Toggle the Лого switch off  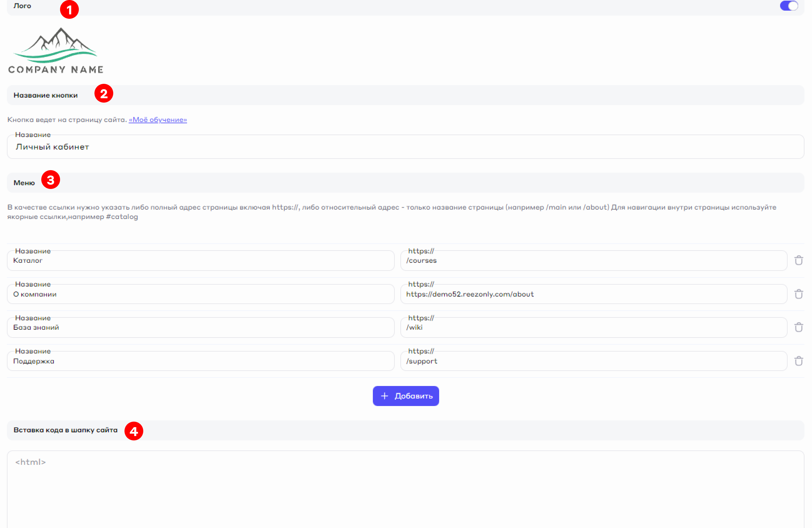[x=789, y=6]
